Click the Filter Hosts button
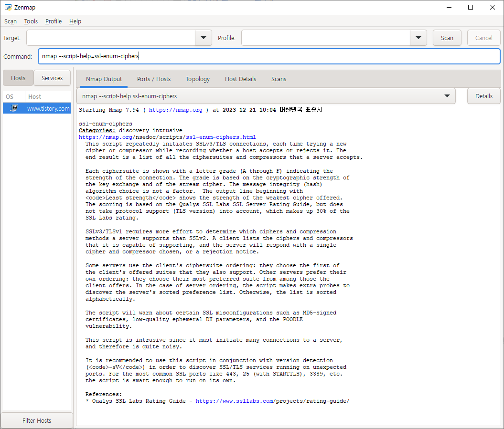 [x=37, y=421]
